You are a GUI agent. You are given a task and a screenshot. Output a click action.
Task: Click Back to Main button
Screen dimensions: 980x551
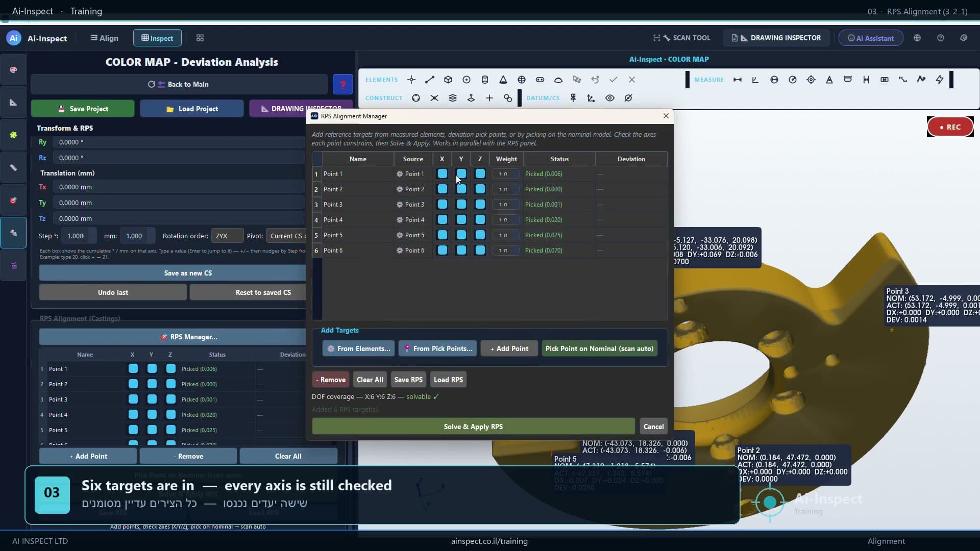(179, 84)
